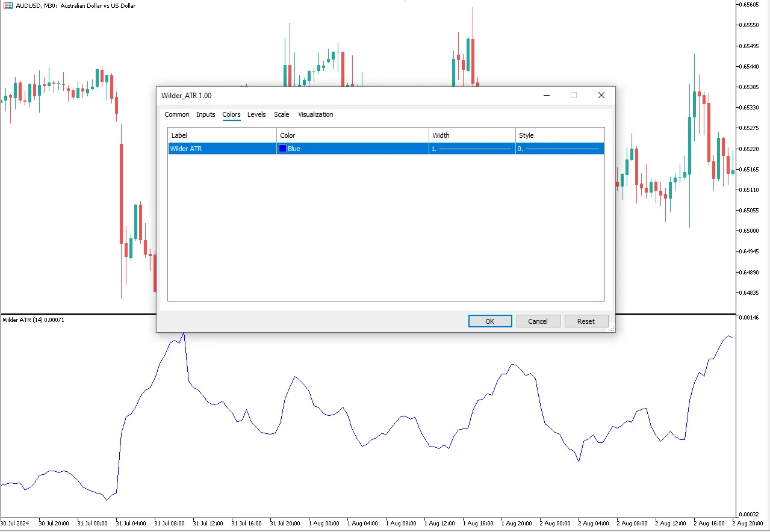Image resolution: width=770 pixels, height=532 pixels.
Task: Click the Cancel button
Action: 538,321
